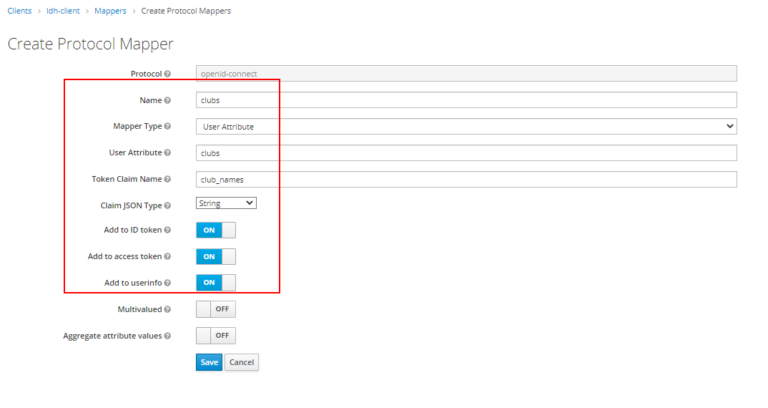This screenshot has height=408, width=768.
Task: Click help icon next to Name label
Action: click(167, 100)
